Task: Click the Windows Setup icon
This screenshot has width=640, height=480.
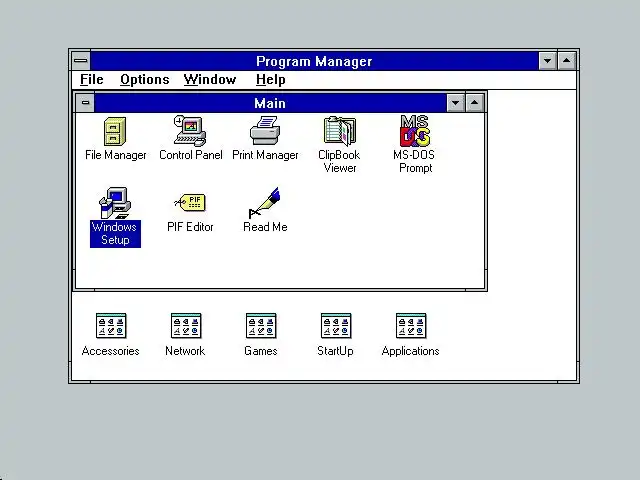Action: pyautogui.click(x=115, y=203)
